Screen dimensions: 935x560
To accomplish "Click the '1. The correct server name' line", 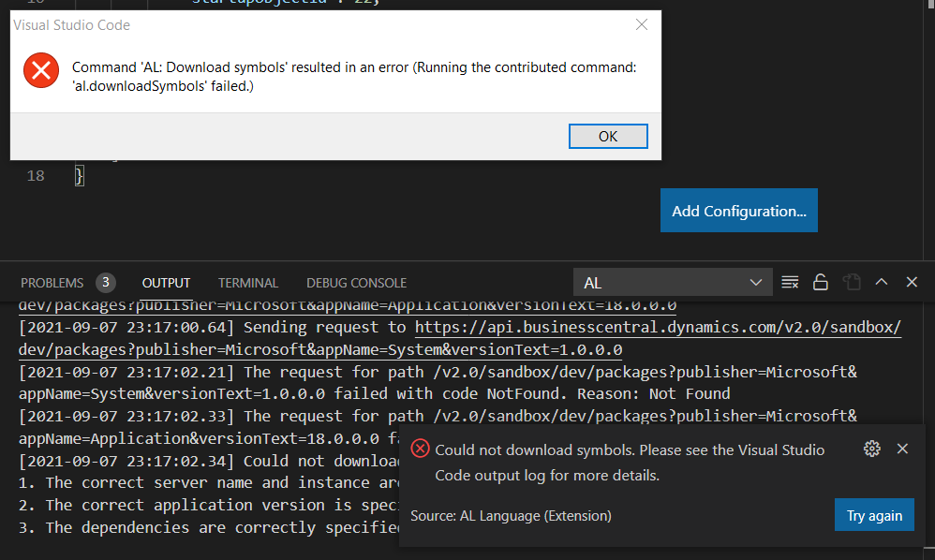I will pyautogui.click(x=209, y=482).
